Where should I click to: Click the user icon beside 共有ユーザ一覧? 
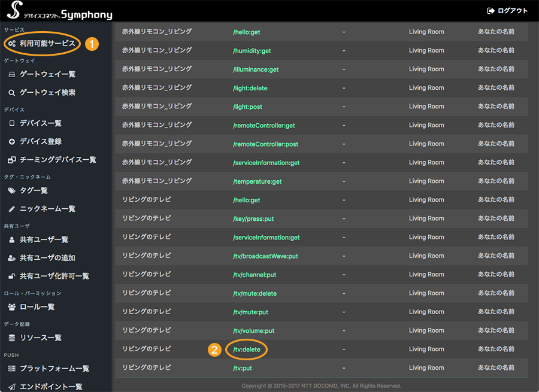(x=12, y=240)
